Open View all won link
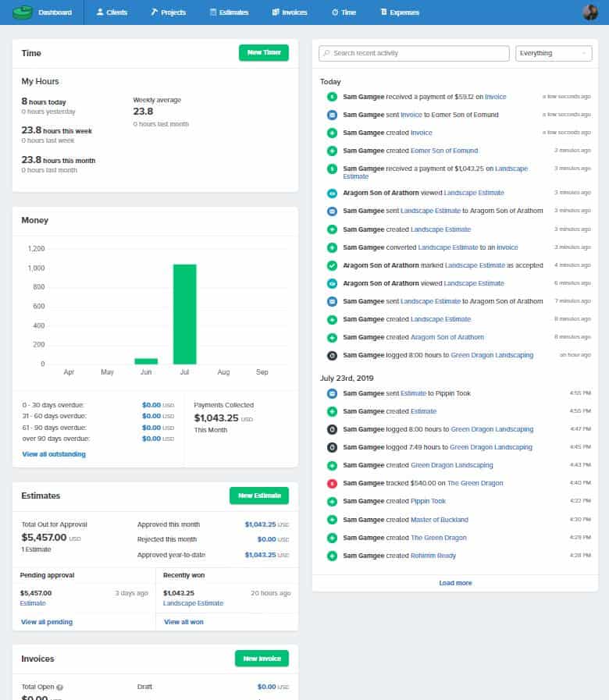Image resolution: width=609 pixels, height=700 pixels. [183, 622]
